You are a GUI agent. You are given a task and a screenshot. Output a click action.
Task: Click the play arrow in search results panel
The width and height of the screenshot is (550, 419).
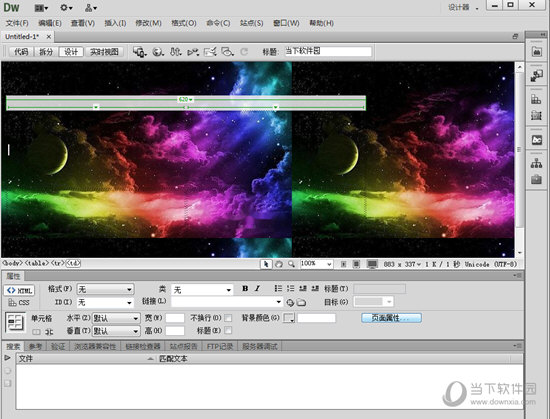coord(7,358)
